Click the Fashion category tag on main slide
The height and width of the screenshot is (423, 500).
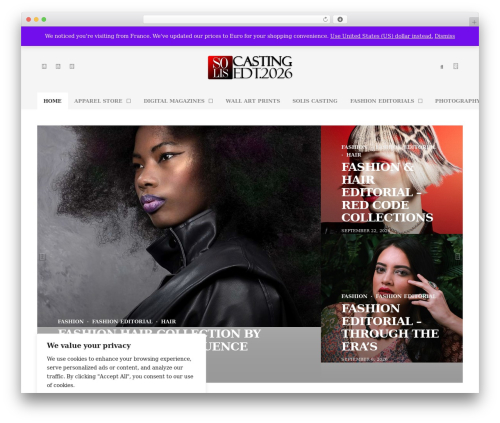coord(71,321)
